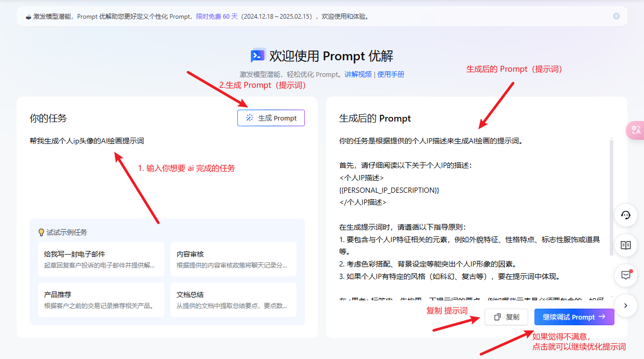
Task: Select the 文档总结 example task
Action: point(233,300)
